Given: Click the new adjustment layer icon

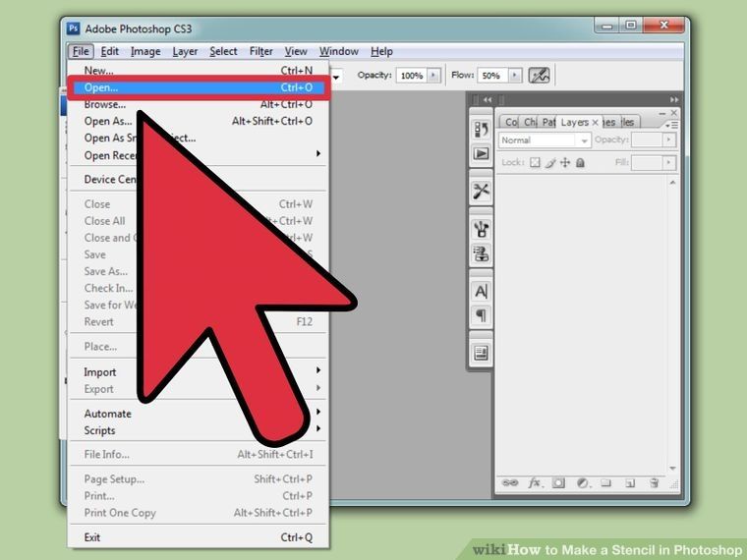Looking at the screenshot, I should click(x=583, y=482).
